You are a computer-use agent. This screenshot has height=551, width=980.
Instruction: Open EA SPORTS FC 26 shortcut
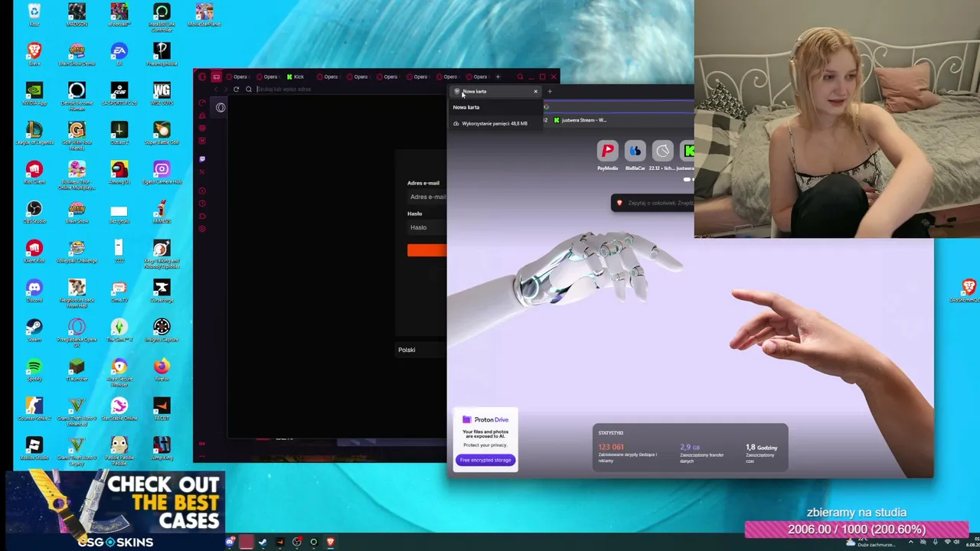[119, 94]
